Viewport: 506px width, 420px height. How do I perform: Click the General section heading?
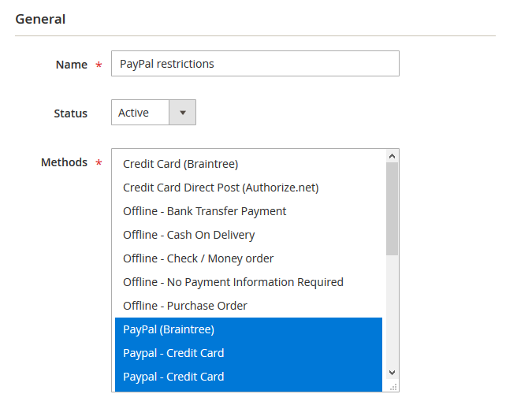pos(40,19)
